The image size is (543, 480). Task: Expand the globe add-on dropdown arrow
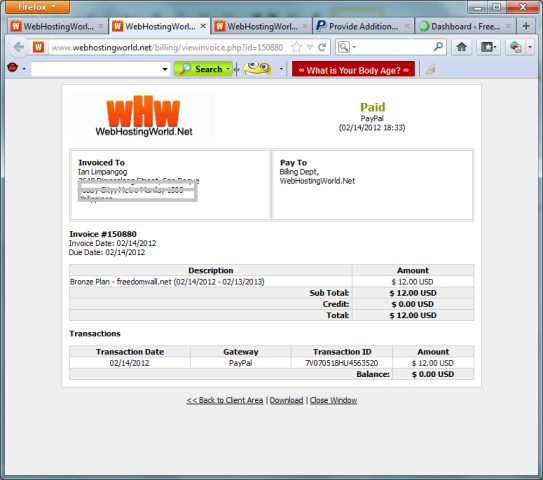[x=530, y=47]
